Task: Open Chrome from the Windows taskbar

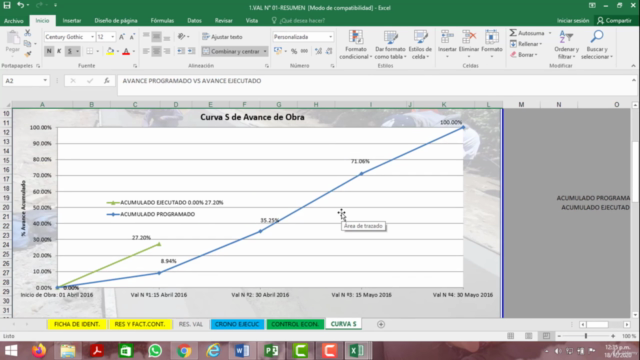Action: click(184, 351)
